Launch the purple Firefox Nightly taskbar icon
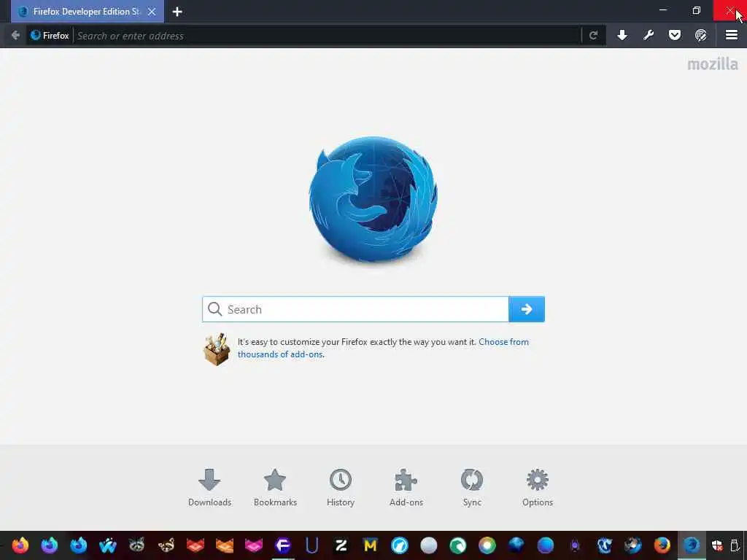747x560 pixels. pos(49,545)
